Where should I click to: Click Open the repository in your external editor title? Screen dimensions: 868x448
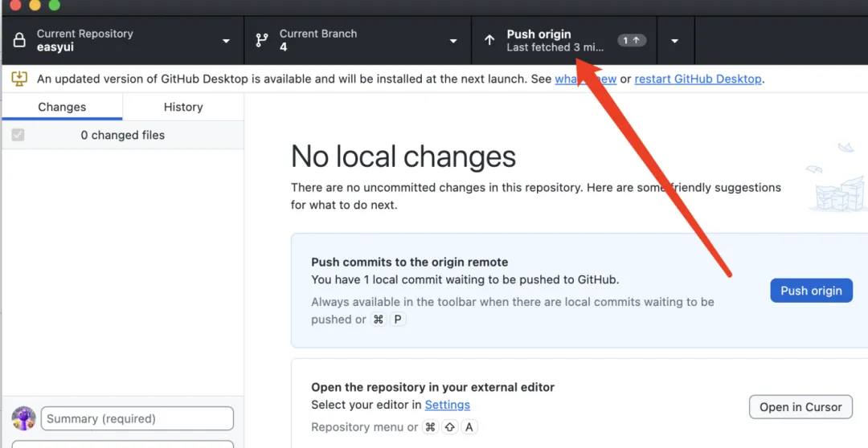tap(433, 387)
